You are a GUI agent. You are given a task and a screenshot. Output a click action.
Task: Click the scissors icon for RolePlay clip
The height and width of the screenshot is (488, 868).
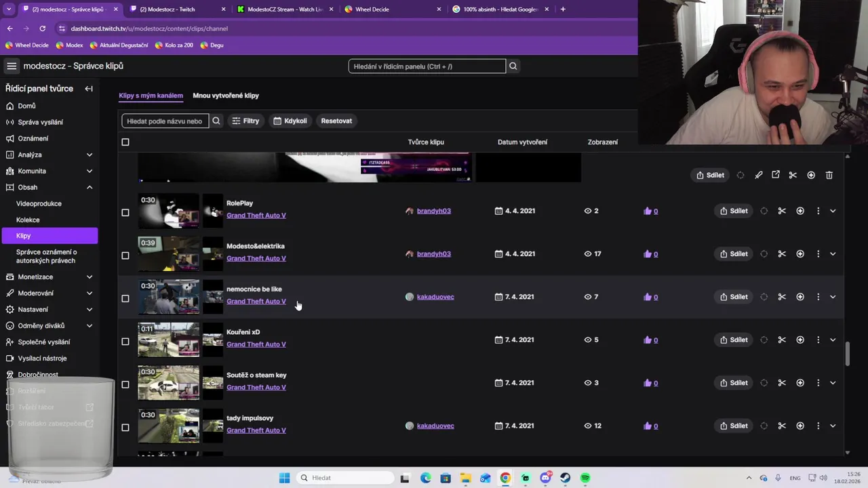[x=782, y=211]
